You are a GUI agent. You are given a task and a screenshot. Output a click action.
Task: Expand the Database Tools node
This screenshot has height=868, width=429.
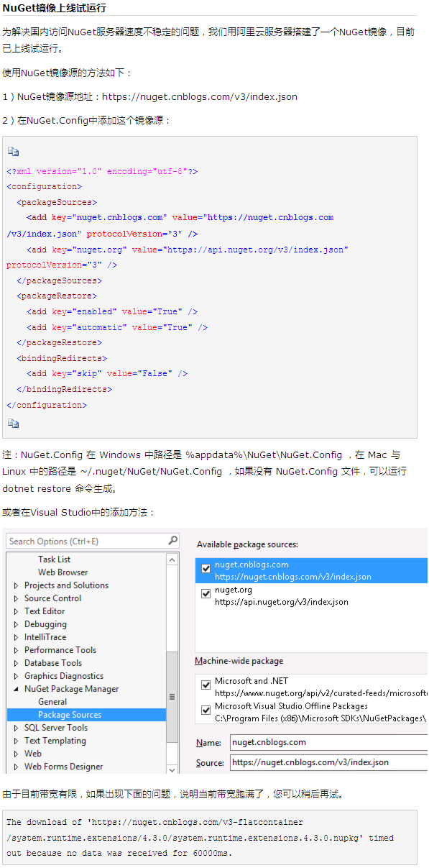tap(17, 663)
